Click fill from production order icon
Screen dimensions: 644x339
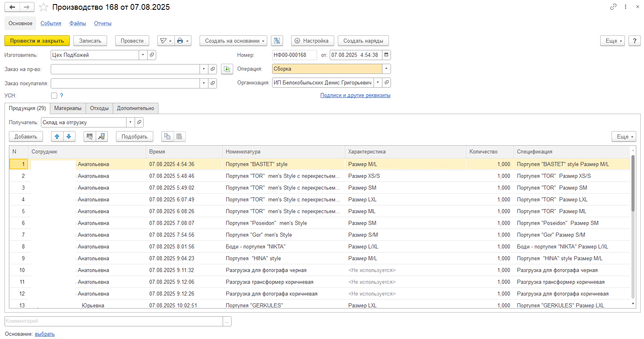227,69
